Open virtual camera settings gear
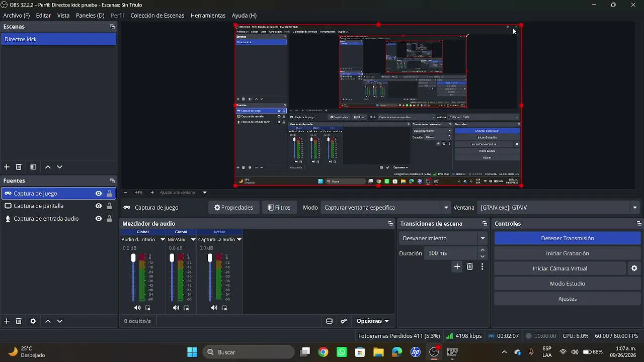 pos(634,268)
